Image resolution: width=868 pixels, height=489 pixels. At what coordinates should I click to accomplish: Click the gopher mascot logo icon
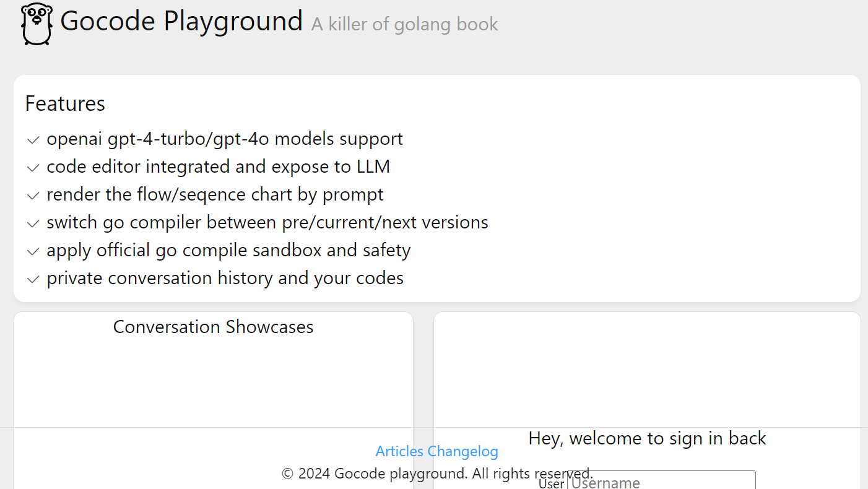point(35,24)
